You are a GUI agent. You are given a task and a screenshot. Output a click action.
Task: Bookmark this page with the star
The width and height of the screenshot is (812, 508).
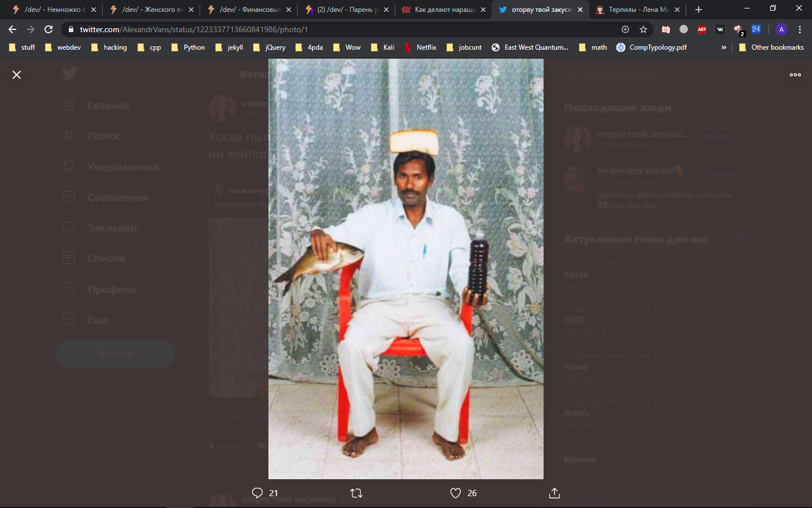coord(643,29)
